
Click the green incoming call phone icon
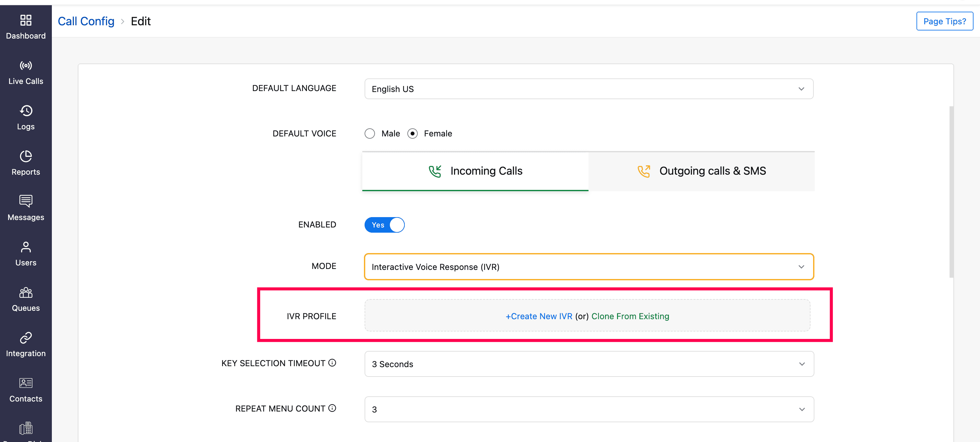coord(435,171)
